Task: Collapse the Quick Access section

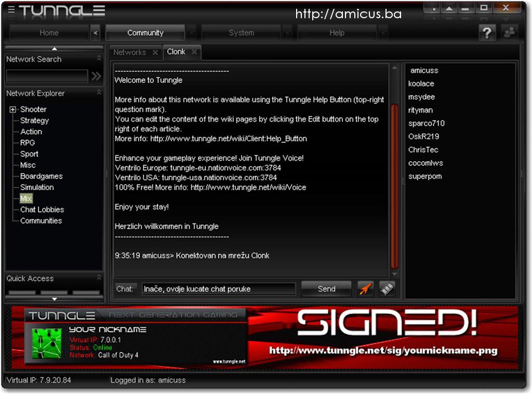Action: (99, 278)
